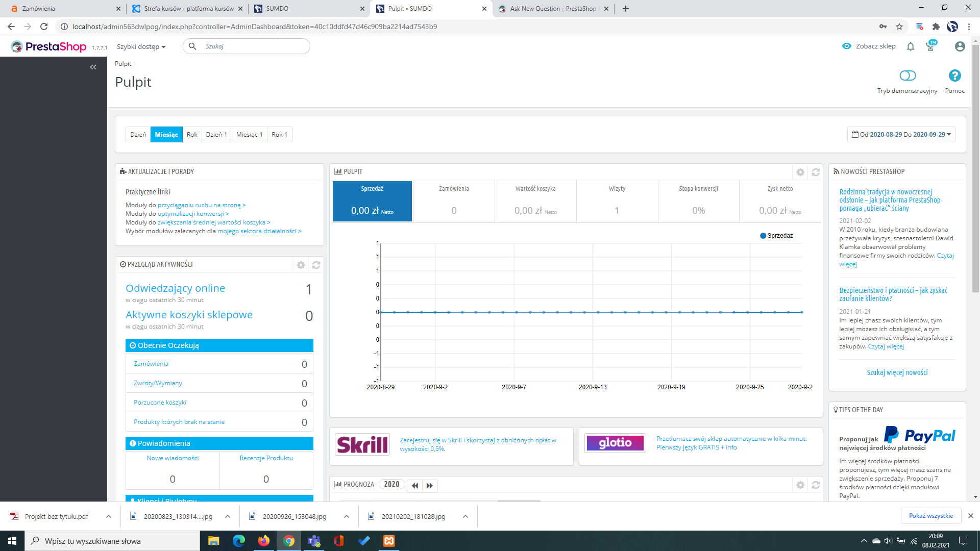Click Szukaj więcej nowości link
The image size is (980, 551).
[897, 372]
